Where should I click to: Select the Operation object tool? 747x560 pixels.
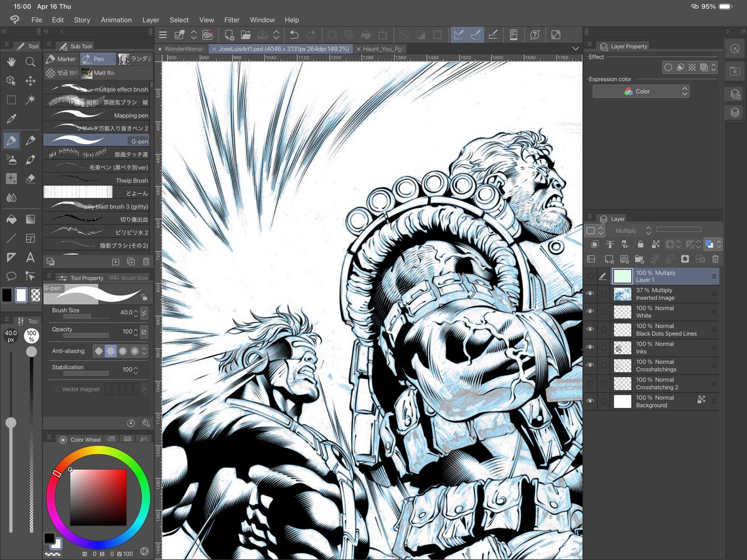tap(11, 81)
